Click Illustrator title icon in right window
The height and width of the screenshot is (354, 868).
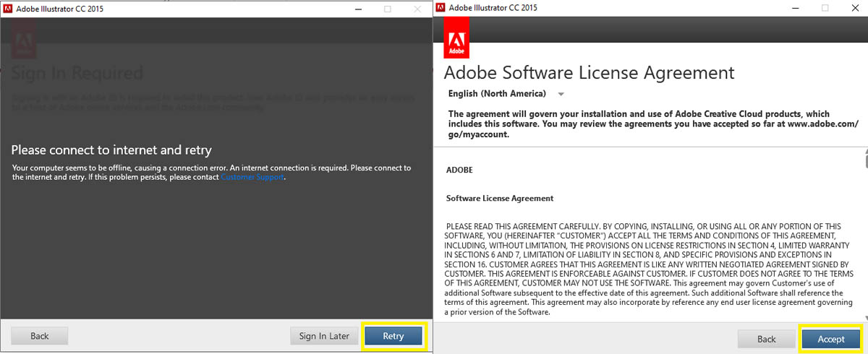439,8
